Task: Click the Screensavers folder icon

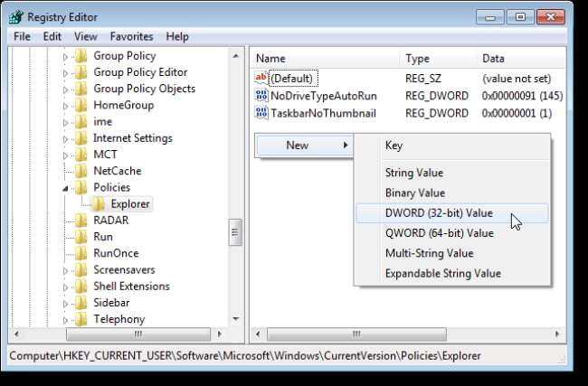Action: (x=81, y=270)
